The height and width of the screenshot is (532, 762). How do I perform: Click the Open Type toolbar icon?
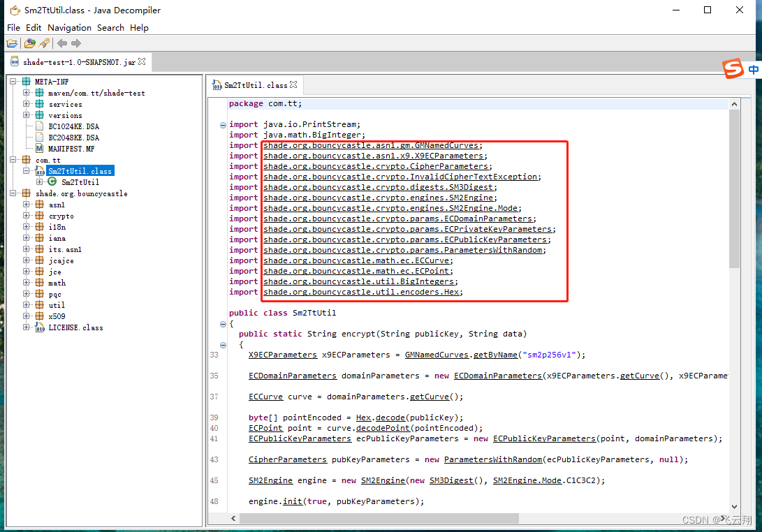tap(29, 43)
